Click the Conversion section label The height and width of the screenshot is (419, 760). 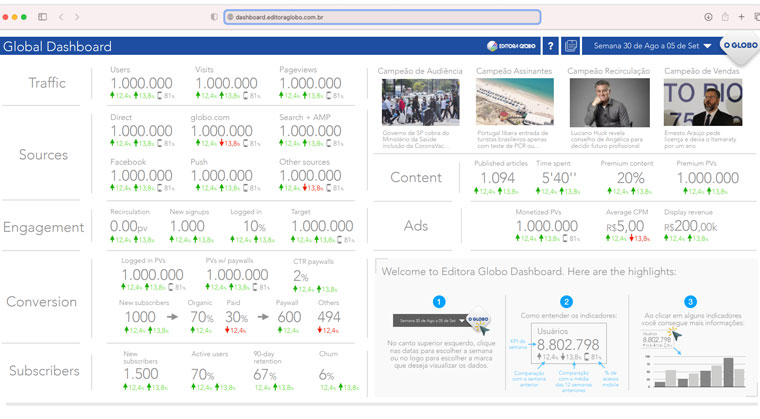click(42, 302)
